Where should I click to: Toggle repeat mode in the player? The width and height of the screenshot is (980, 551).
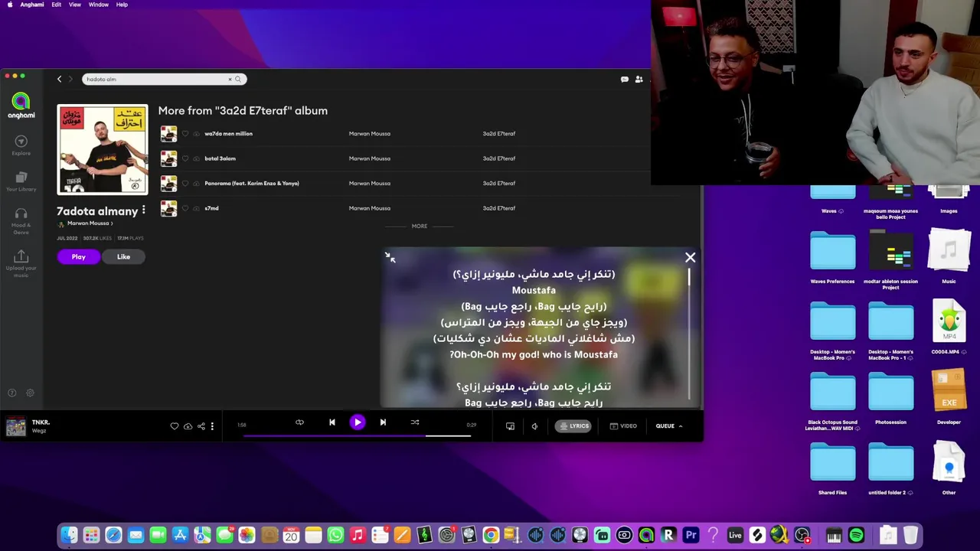coord(299,422)
